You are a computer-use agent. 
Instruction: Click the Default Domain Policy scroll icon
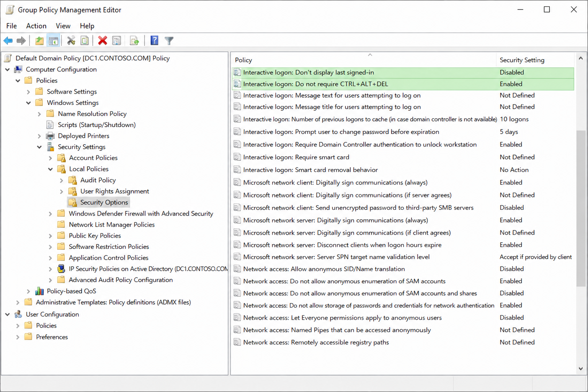click(x=8, y=58)
